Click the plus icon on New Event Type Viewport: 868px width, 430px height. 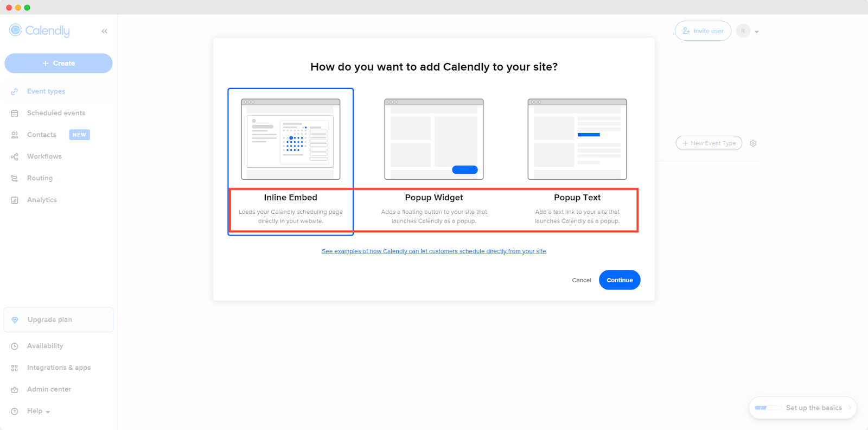[685, 143]
